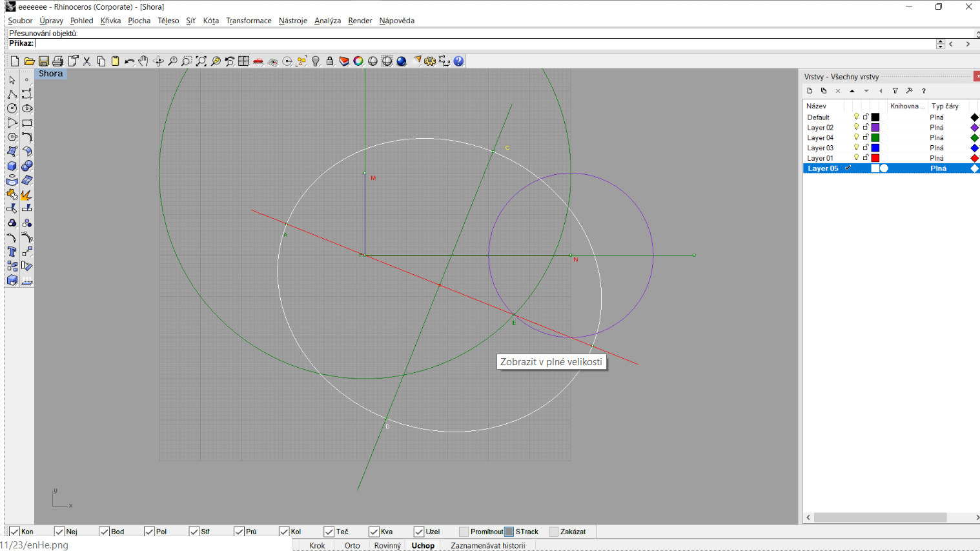Click the color wheel icon in toolbar

(358, 61)
